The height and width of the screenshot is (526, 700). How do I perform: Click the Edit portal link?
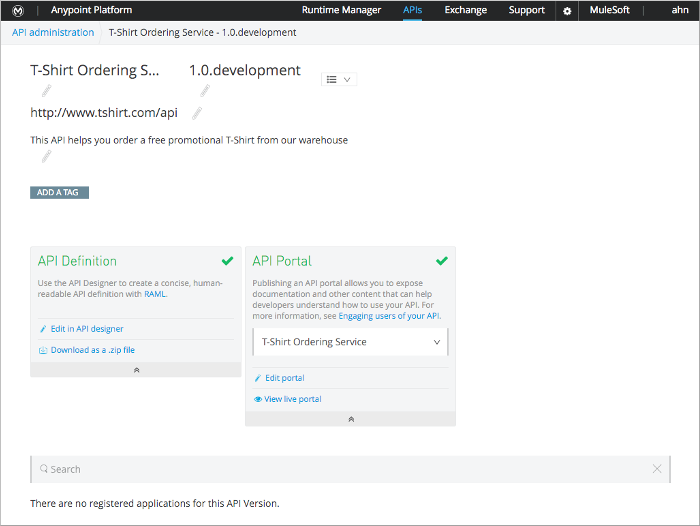point(285,378)
